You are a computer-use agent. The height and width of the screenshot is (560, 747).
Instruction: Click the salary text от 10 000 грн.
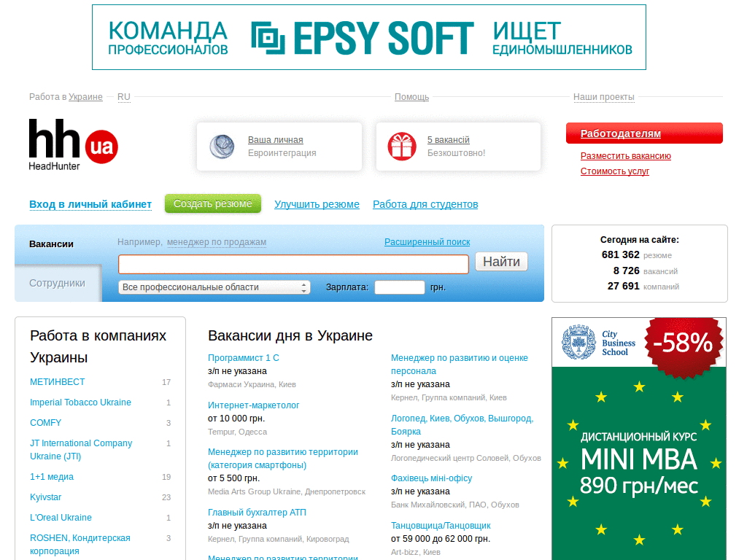coord(236,419)
